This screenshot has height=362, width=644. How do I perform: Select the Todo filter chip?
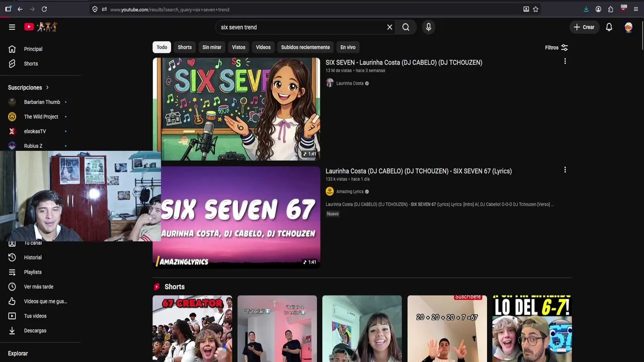(x=162, y=47)
